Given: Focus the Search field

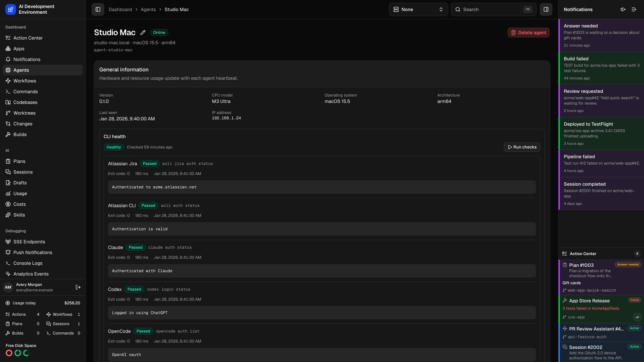Looking at the screenshot, I should tap(494, 10).
